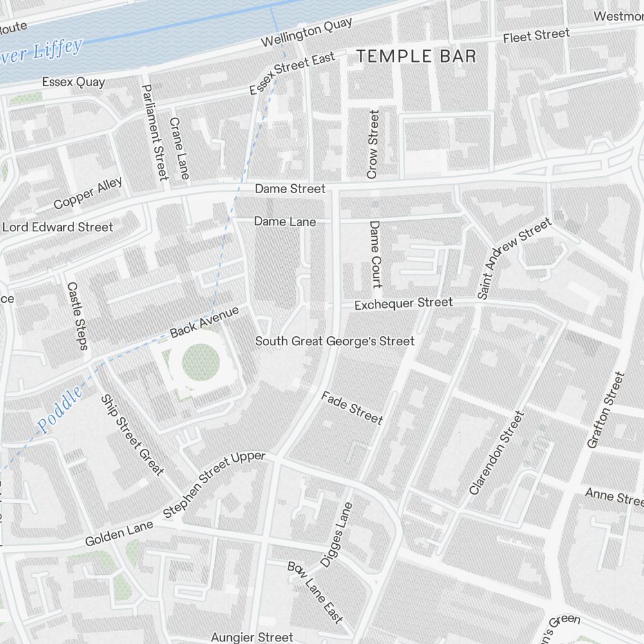Click the Stephen Street Upper label
Viewport: 644px width, 644px height.
pos(214,484)
